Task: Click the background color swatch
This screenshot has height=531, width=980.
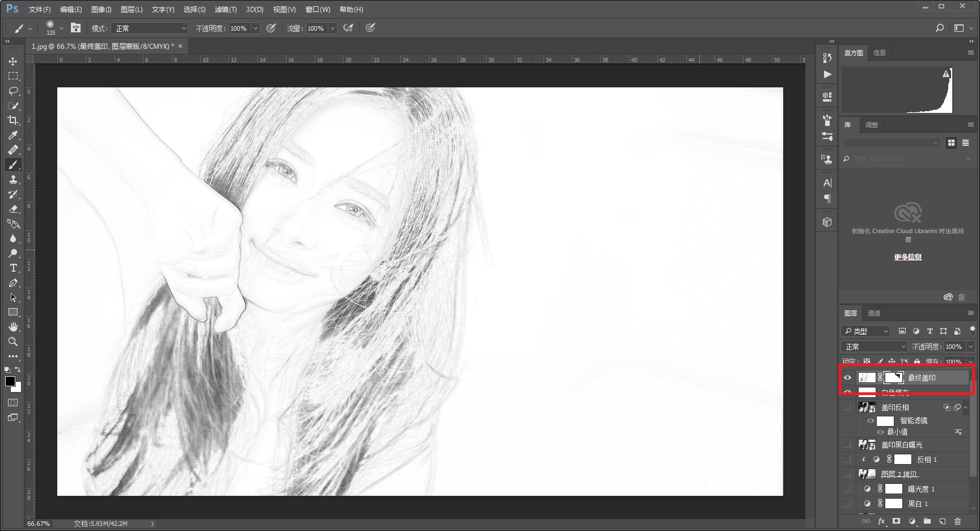Action: 18,388
